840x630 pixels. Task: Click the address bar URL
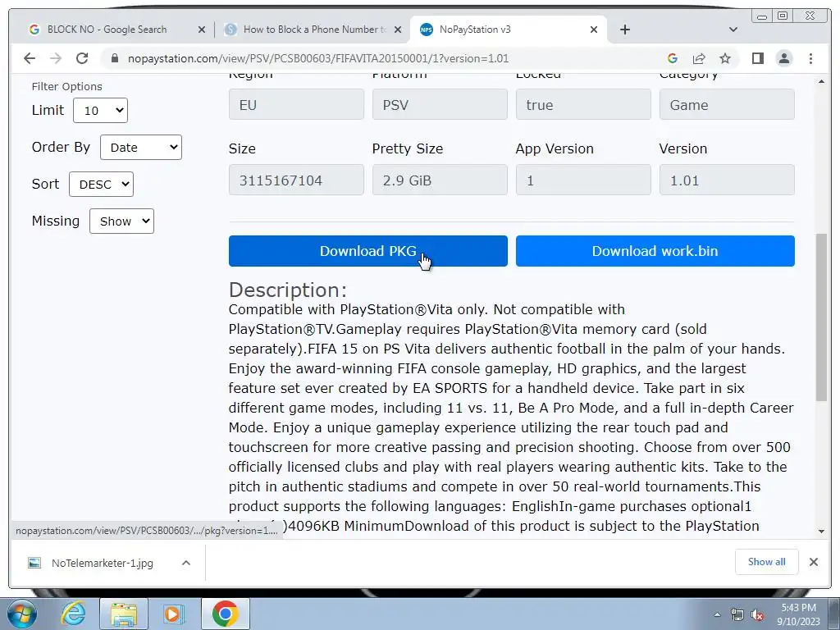[x=318, y=58]
